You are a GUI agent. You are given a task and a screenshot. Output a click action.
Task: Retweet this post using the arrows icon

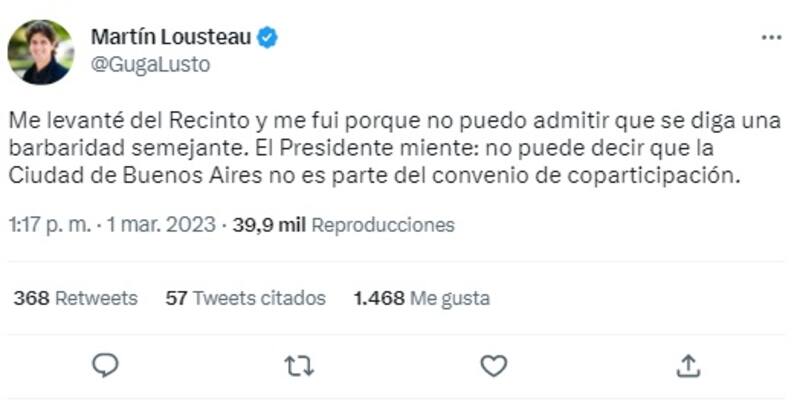pyautogui.click(x=299, y=366)
